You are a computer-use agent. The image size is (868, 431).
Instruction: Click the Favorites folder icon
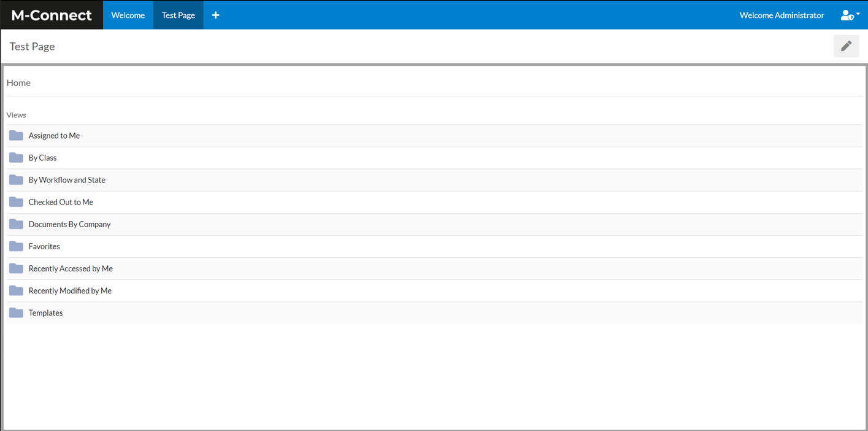pos(15,246)
